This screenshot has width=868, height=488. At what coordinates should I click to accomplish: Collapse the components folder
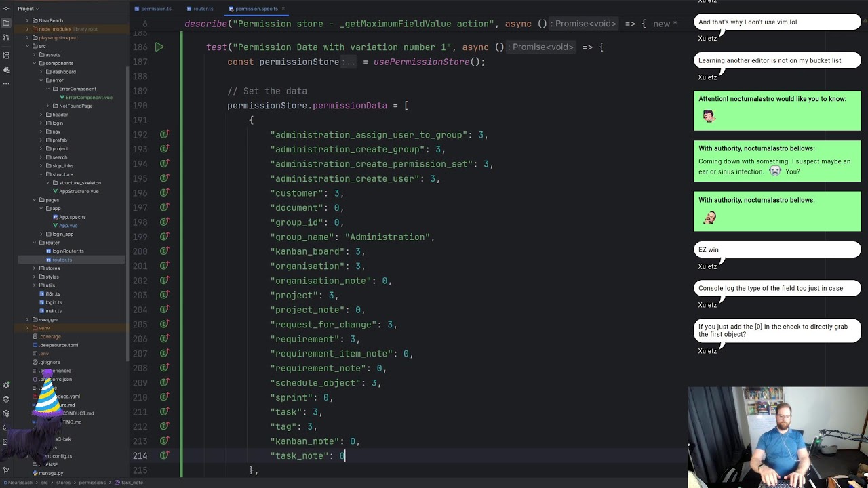point(34,63)
